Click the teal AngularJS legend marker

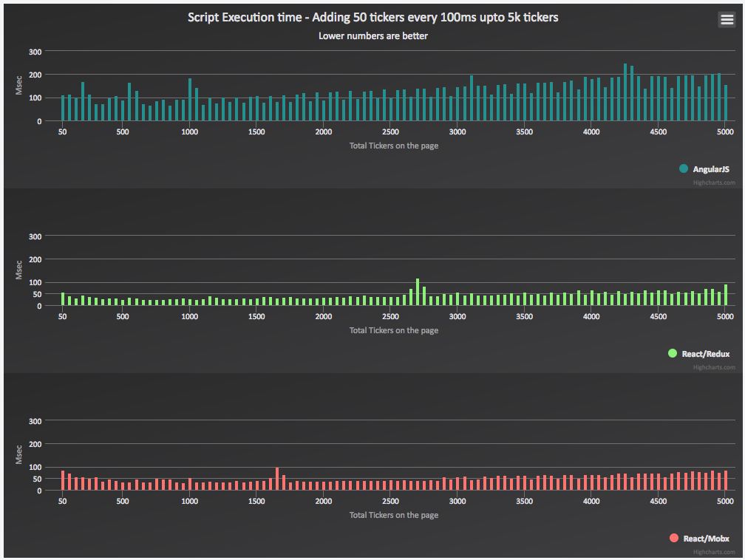pos(684,168)
